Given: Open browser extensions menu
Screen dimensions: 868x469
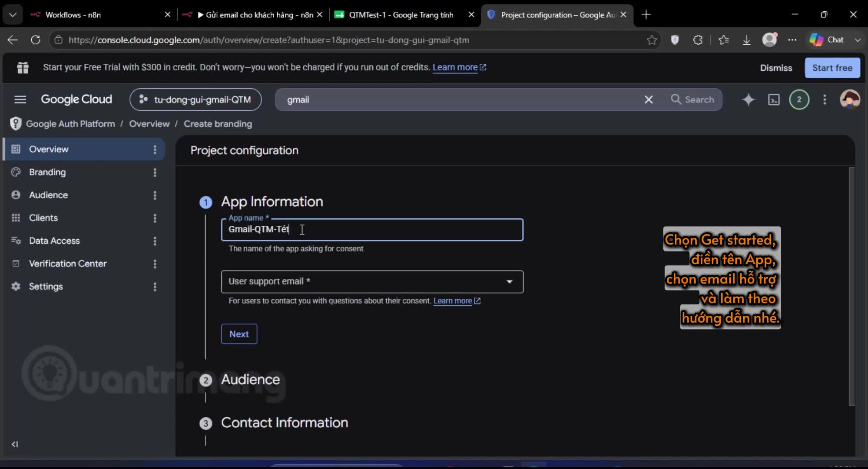Looking at the screenshot, I should (x=698, y=40).
